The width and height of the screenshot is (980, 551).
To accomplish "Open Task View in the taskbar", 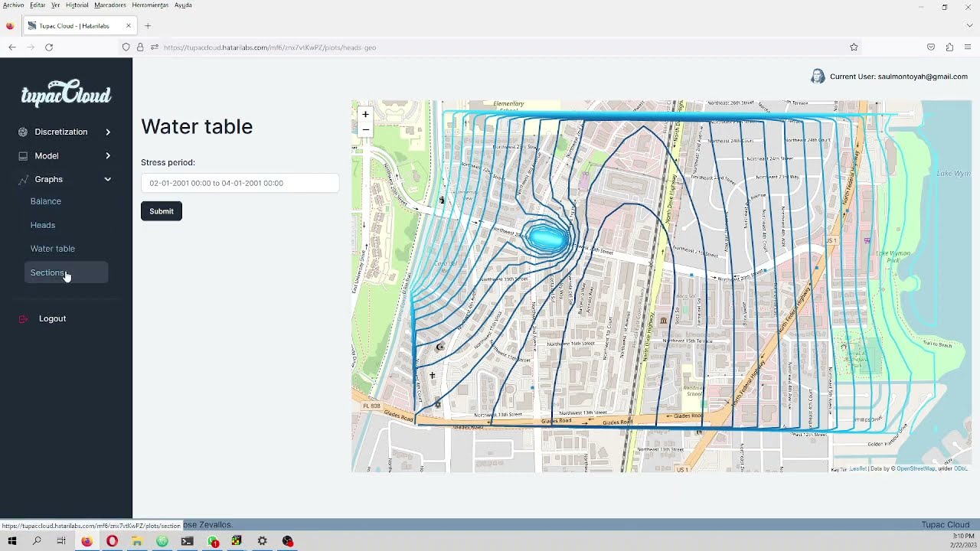I will pyautogui.click(x=61, y=541).
